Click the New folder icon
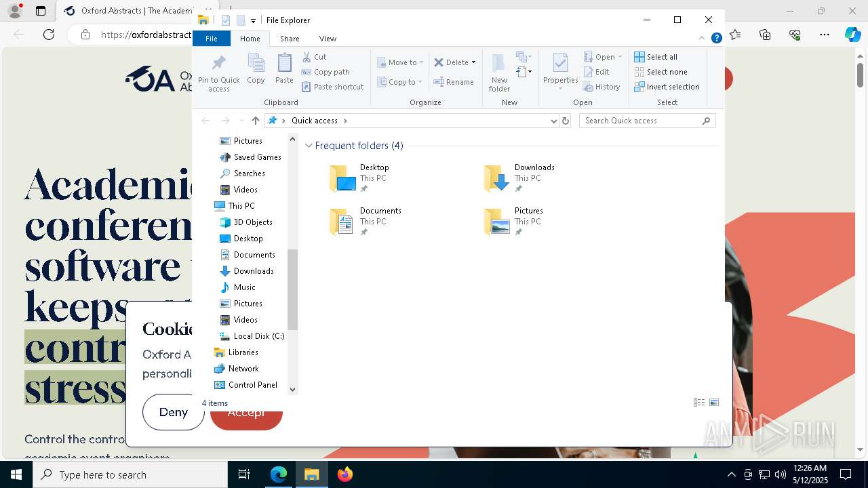The height and width of the screenshot is (488, 868). click(498, 64)
